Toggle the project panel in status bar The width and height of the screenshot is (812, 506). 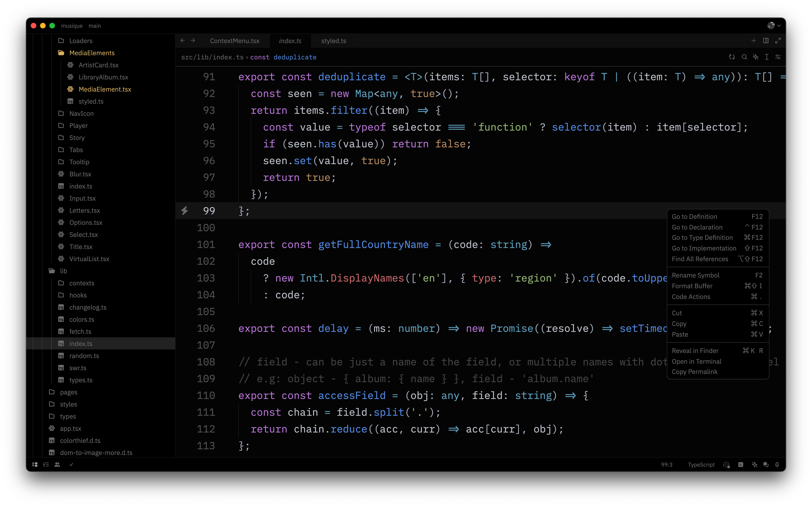35,465
